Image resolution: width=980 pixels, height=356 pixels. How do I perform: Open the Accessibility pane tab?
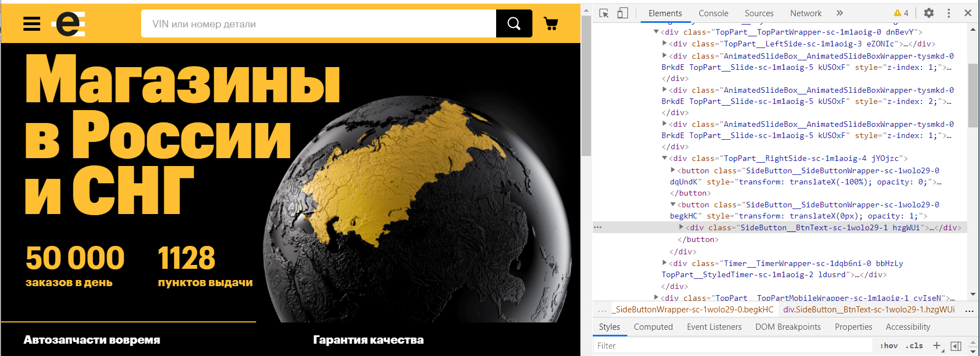908,327
